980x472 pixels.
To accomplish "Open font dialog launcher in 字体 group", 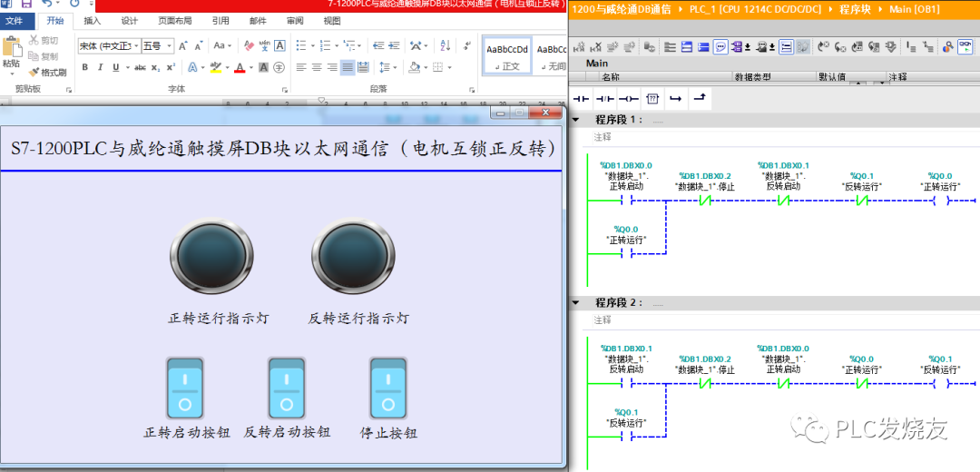I will pyautogui.click(x=284, y=89).
